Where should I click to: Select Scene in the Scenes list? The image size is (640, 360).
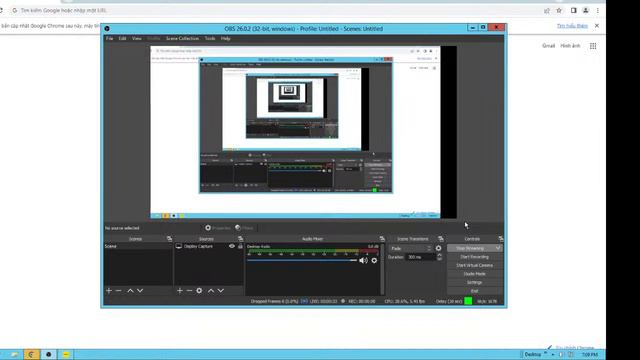[138, 246]
